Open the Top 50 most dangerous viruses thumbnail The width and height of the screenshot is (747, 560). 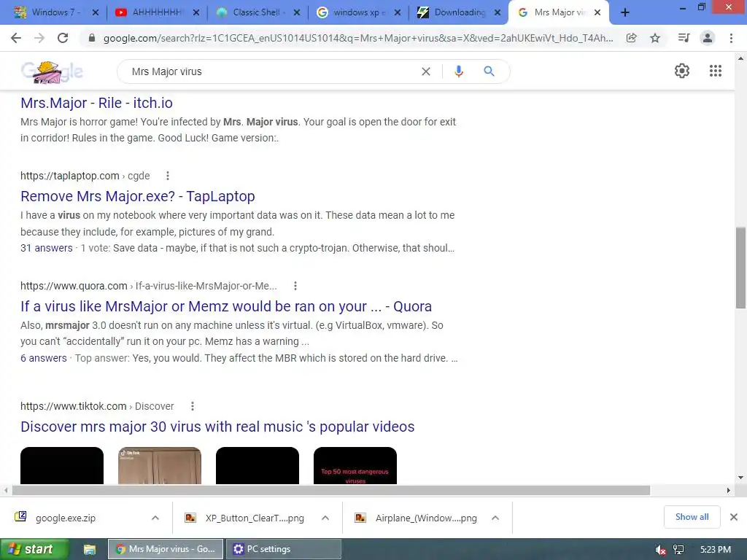pos(355,466)
